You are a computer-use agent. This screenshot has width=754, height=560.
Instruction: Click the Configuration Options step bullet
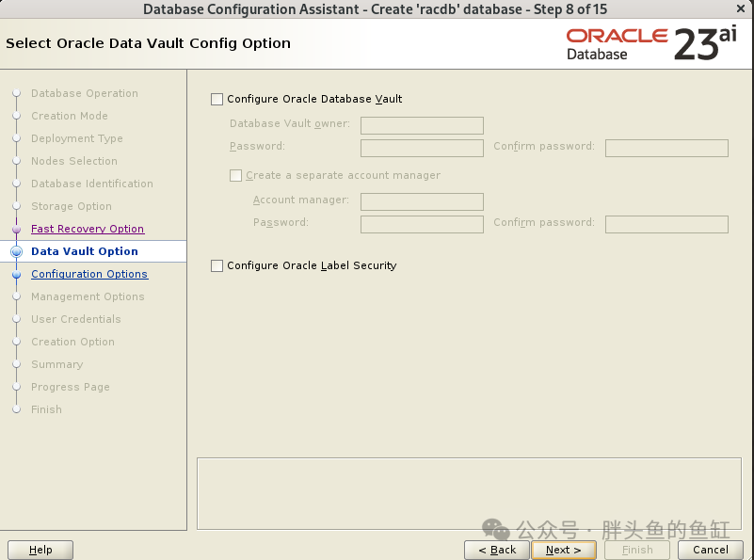[x=16, y=275]
